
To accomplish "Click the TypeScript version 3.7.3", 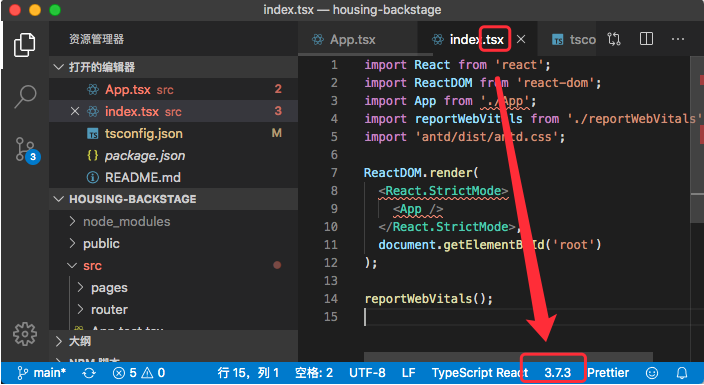I will point(558,373).
